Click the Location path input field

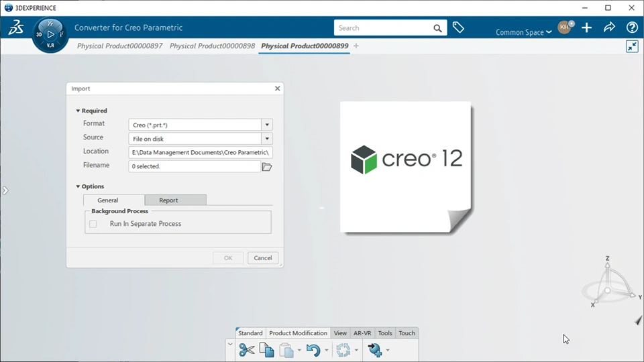pos(201,152)
